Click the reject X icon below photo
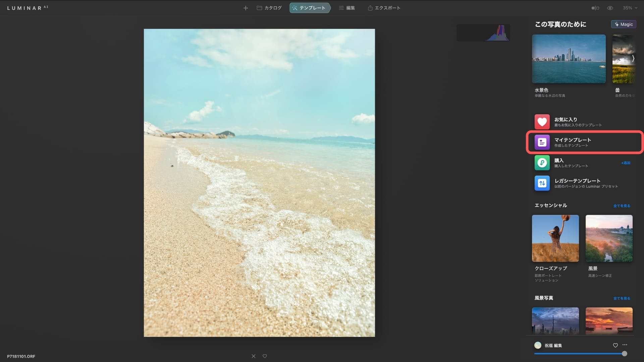The height and width of the screenshot is (362, 644). pos(254,356)
